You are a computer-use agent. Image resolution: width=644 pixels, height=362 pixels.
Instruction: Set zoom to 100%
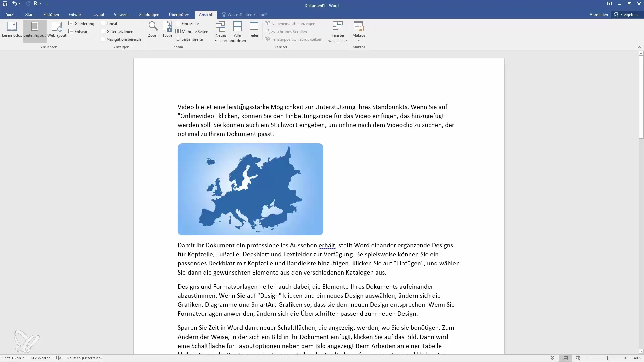pos(167,29)
